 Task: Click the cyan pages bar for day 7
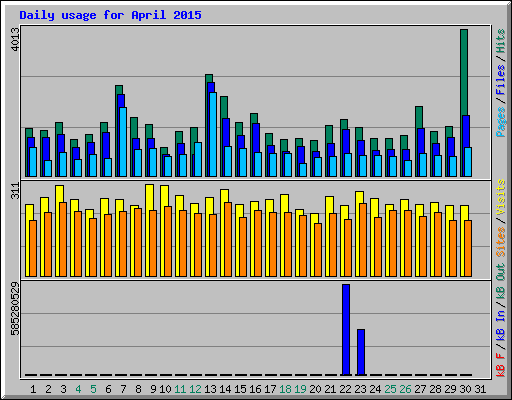(x=123, y=142)
